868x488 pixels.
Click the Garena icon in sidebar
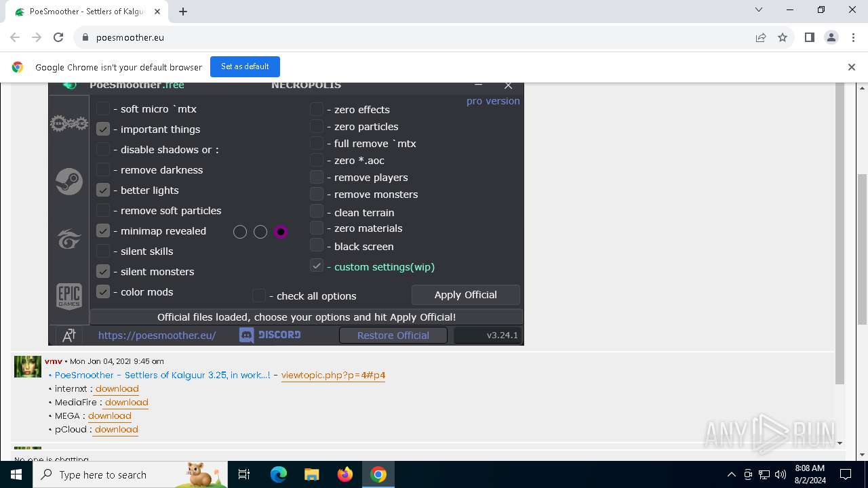pyautogui.click(x=69, y=239)
